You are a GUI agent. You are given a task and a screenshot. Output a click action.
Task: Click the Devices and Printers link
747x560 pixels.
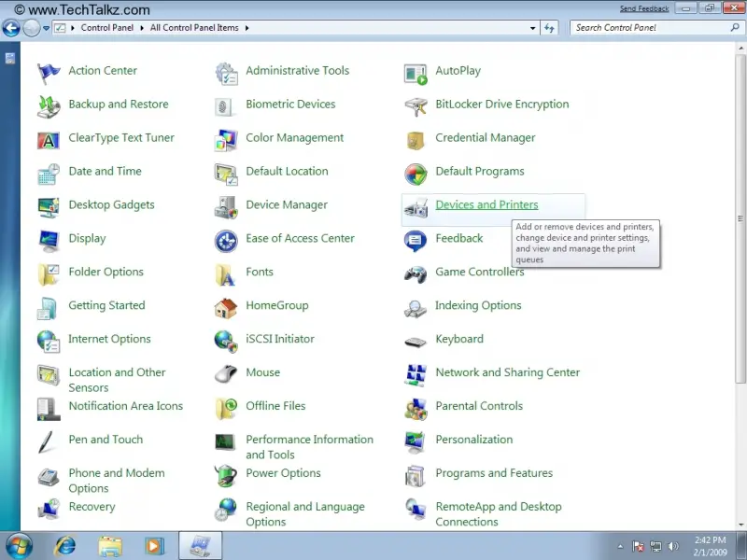[486, 204]
